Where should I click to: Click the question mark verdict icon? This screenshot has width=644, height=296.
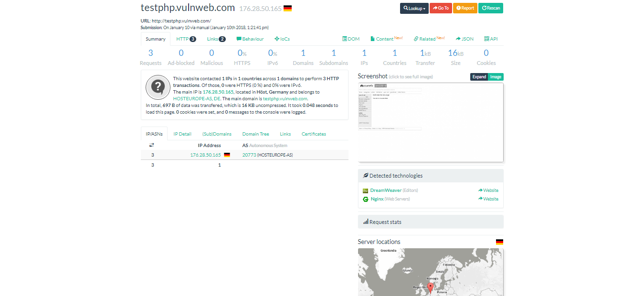pos(158,86)
